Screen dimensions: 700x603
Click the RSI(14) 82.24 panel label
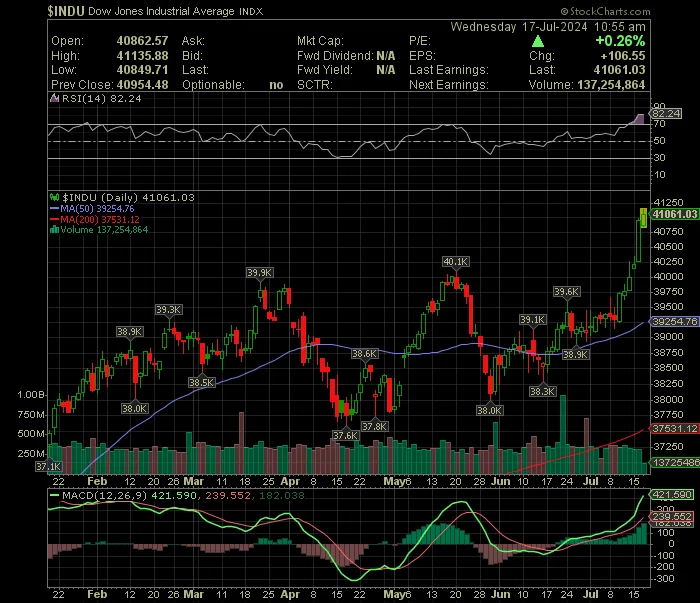[x=101, y=98]
